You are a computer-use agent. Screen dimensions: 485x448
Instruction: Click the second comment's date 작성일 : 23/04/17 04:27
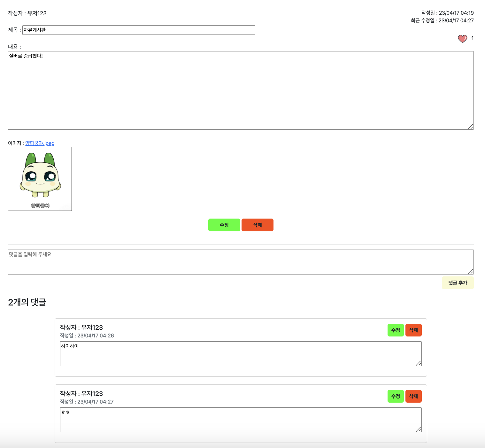pos(87,402)
